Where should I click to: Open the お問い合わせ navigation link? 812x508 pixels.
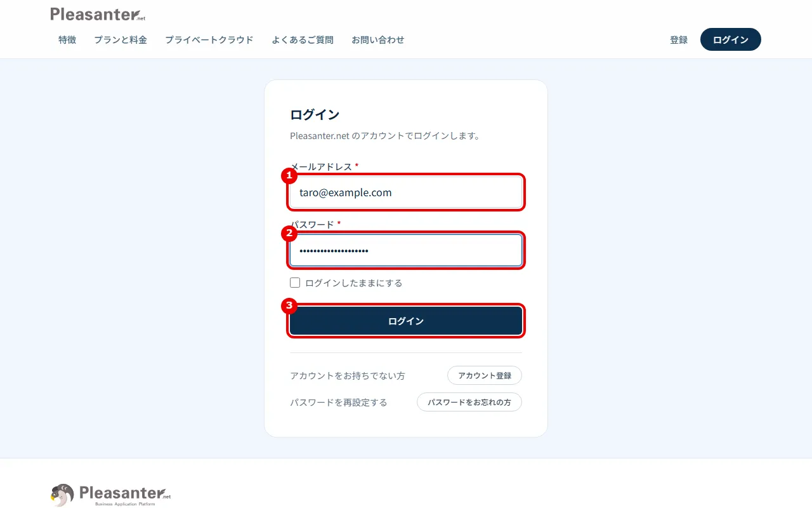pos(378,40)
